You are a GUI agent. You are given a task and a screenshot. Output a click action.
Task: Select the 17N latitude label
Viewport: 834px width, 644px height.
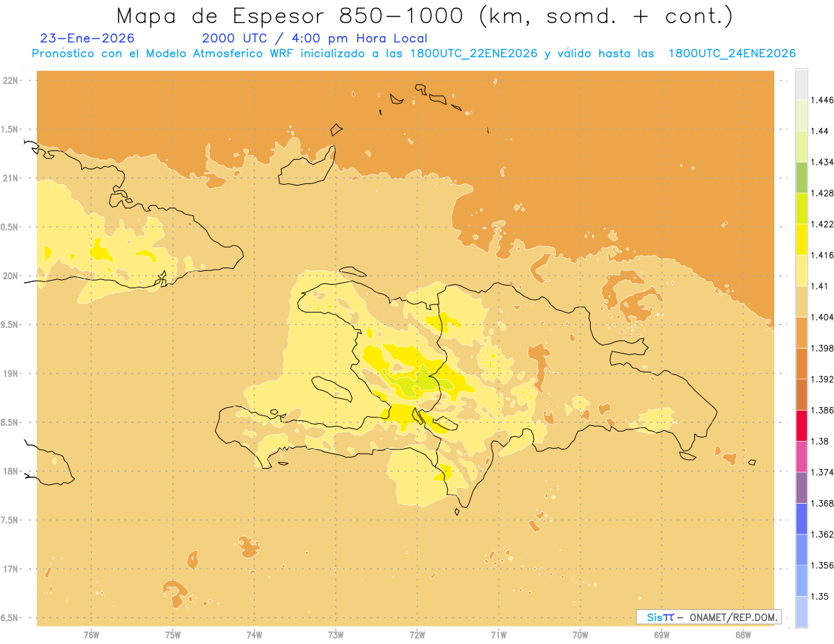(x=11, y=569)
